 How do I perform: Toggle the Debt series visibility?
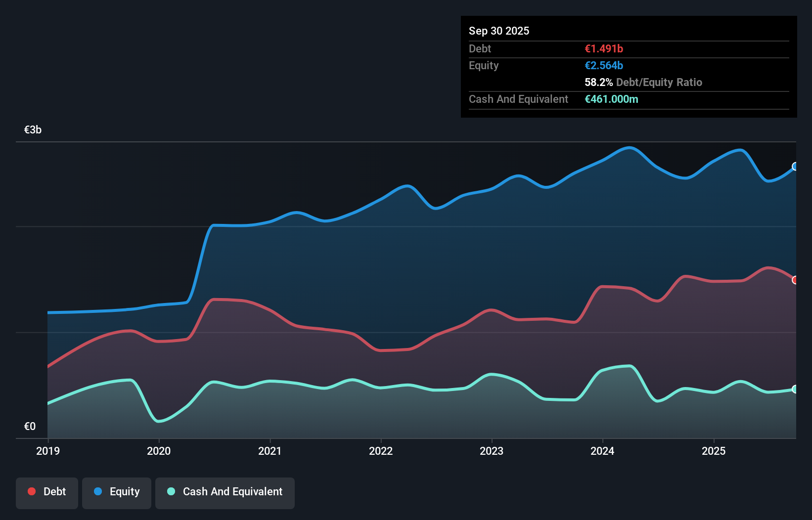click(47, 492)
